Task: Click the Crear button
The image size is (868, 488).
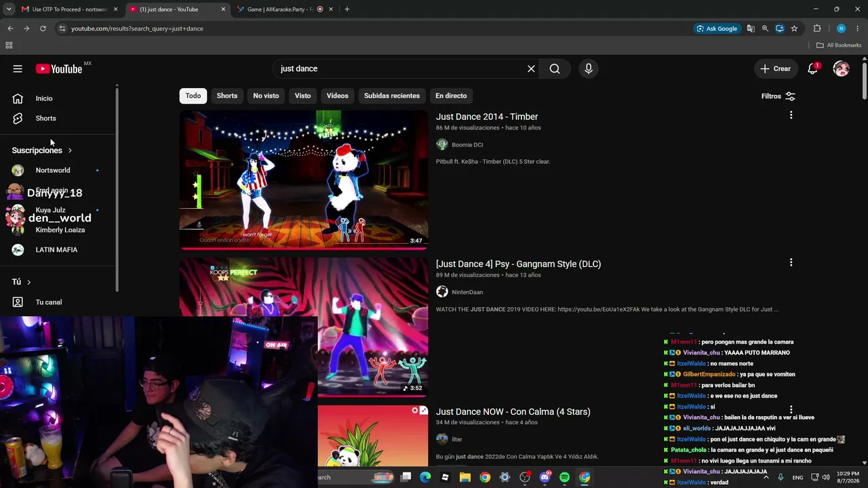Action: point(776,68)
